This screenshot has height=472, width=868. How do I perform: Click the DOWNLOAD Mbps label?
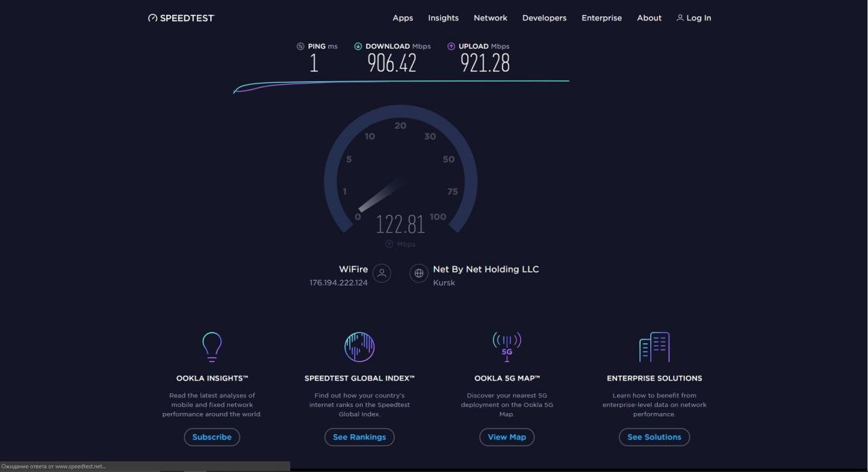tap(398, 46)
